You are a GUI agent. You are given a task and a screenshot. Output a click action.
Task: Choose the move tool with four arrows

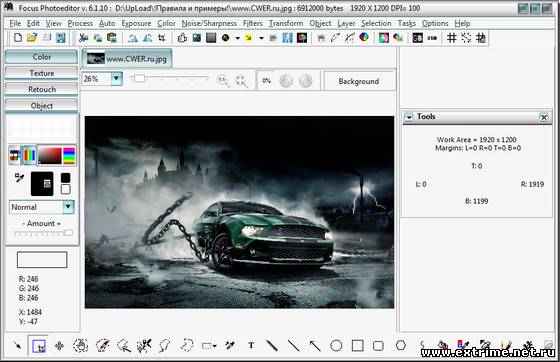point(59,346)
